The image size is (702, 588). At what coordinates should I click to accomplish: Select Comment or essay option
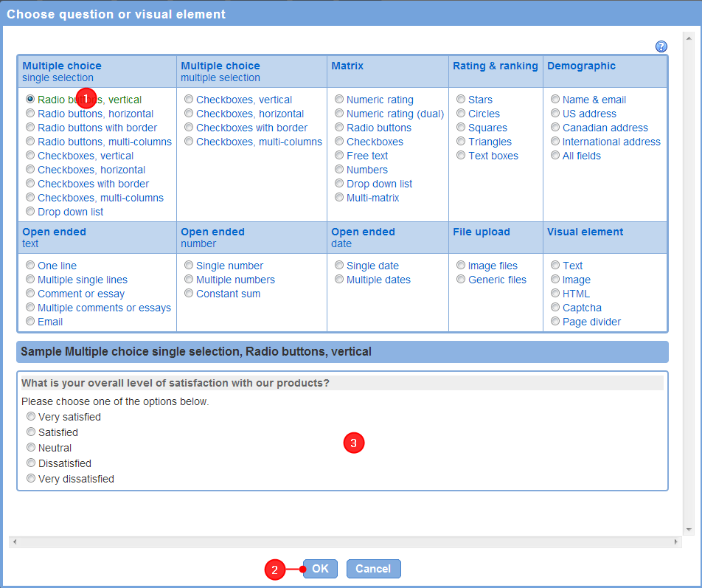pyautogui.click(x=30, y=294)
